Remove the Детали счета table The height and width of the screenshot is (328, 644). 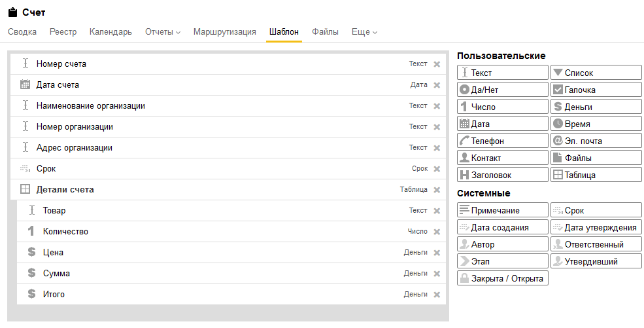437,190
